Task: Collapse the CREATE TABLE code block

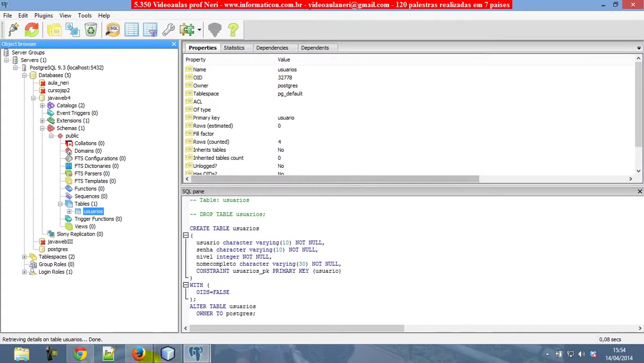Action: pyautogui.click(x=185, y=235)
